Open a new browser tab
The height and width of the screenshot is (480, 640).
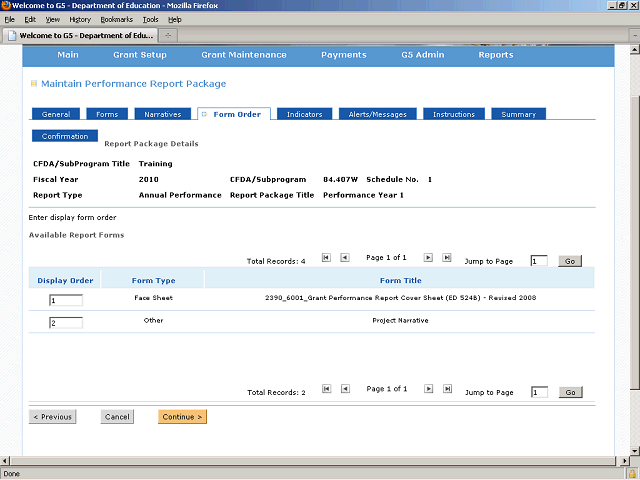168,35
